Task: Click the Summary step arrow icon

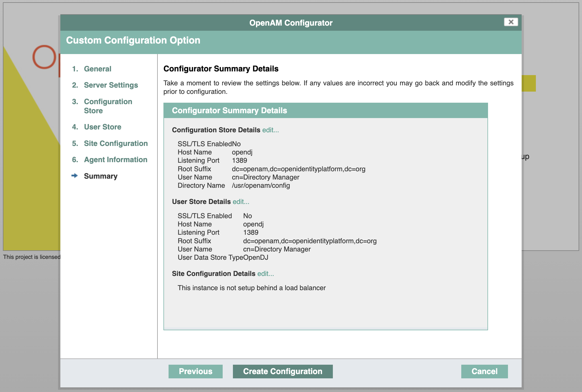Action: [75, 176]
